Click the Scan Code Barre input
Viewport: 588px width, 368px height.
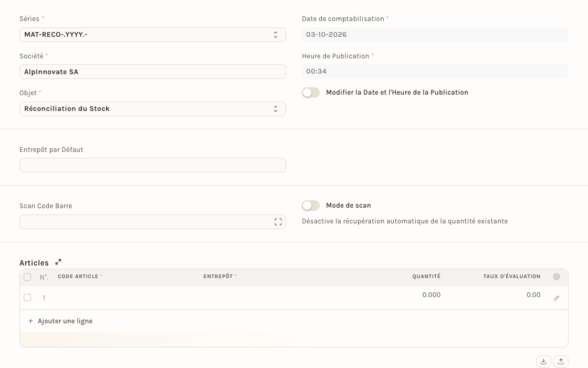tap(153, 222)
